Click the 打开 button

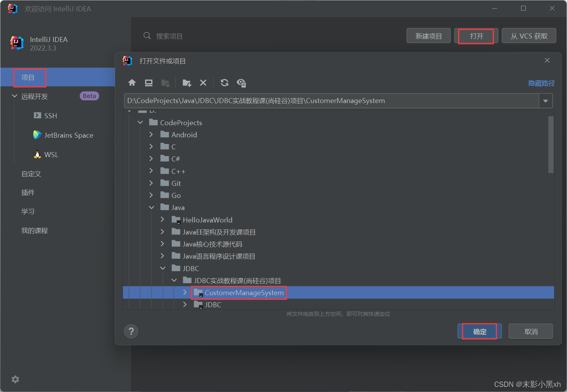[x=476, y=36]
